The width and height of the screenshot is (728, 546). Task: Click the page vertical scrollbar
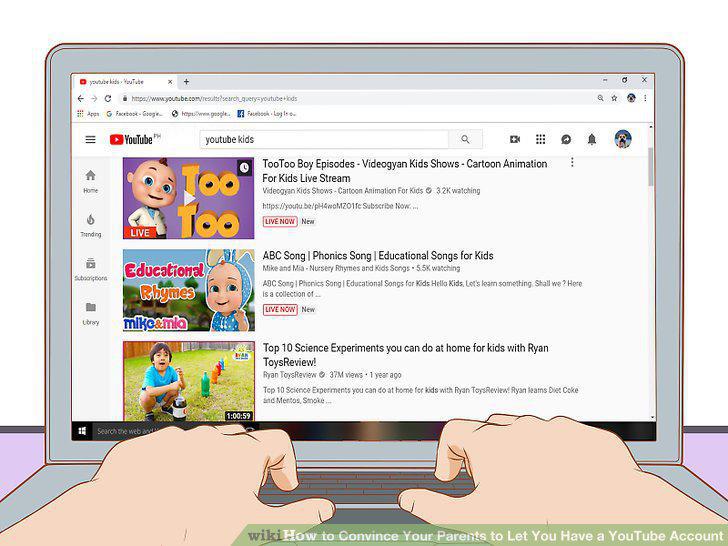tap(650, 167)
